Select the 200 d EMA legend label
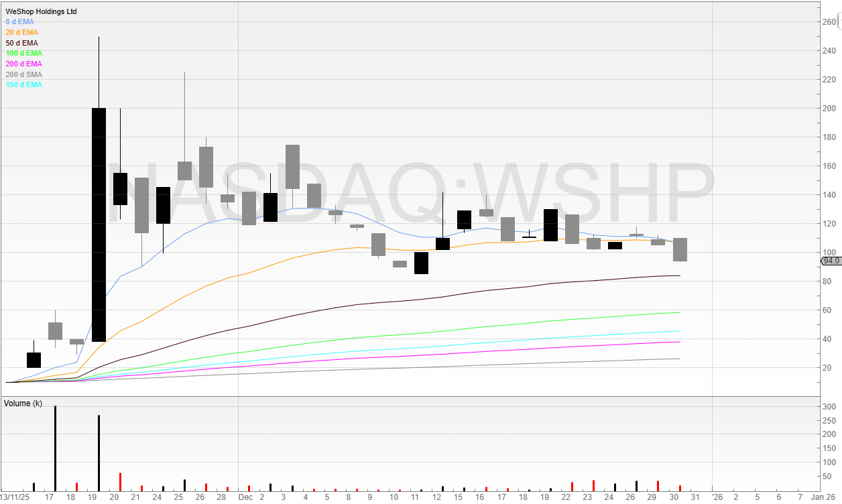This screenshot has height=504, width=842. tap(23, 64)
